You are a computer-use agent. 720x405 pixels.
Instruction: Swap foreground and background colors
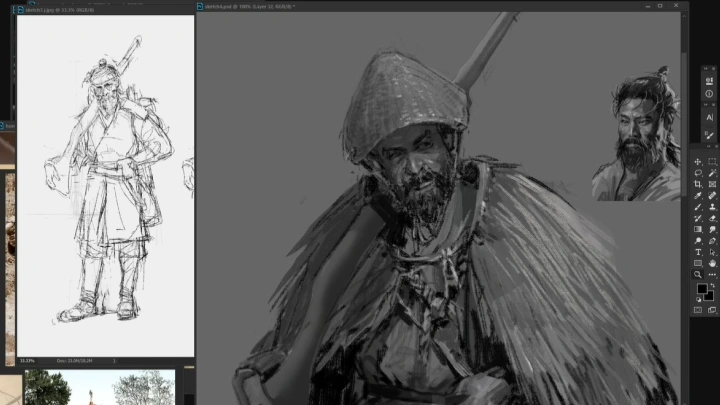pyautogui.click(x=713, y=286)
